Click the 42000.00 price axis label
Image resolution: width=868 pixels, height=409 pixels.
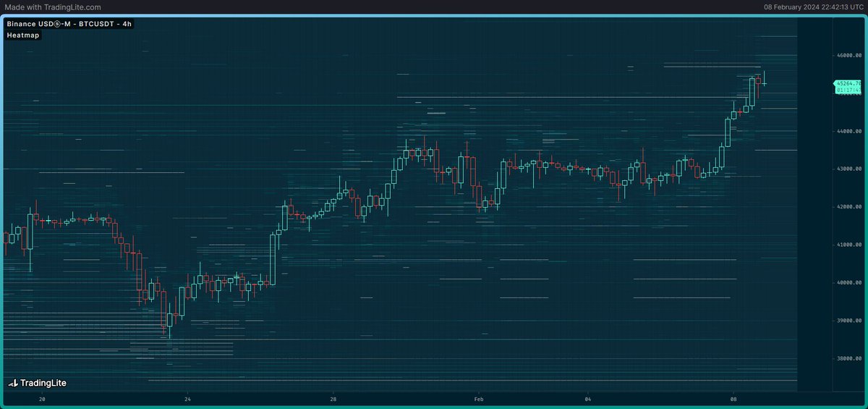[x=848, y=206]
